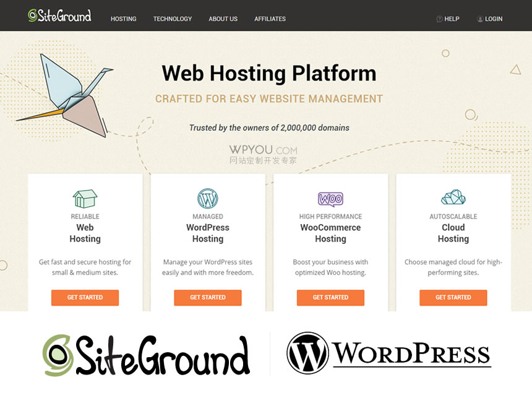Select the WooCommerce Hosting card title
This screenshot has height=398, width=532.
[x=330, y=233]
